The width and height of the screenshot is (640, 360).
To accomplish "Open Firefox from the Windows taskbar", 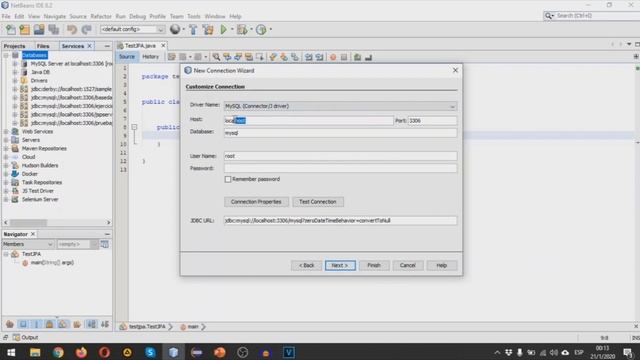I will (81, 352).
